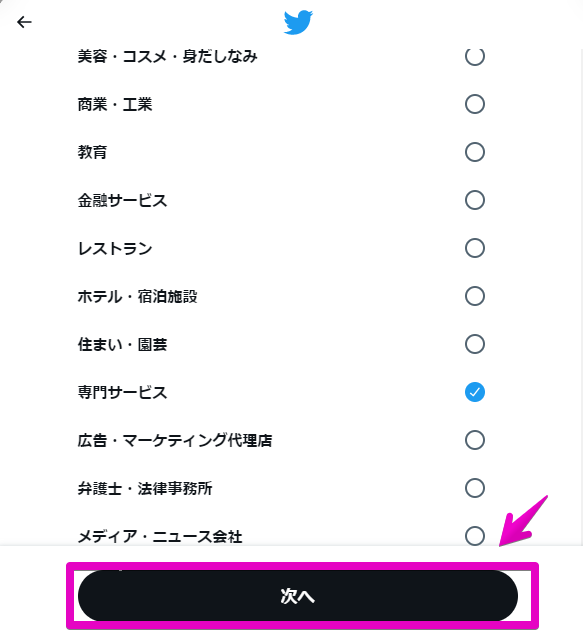Choose the 金融サービス radio option

475,200
